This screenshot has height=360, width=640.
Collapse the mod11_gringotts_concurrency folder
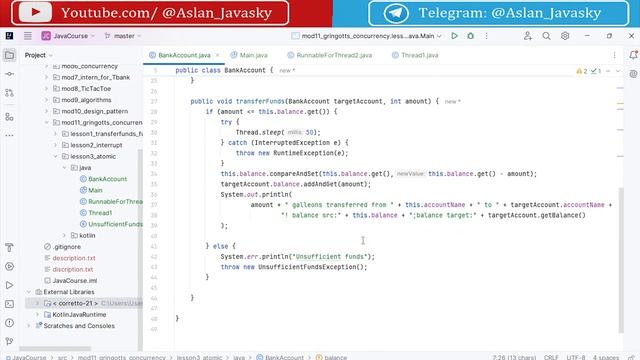pyautogui.click(x=46, y=122)
